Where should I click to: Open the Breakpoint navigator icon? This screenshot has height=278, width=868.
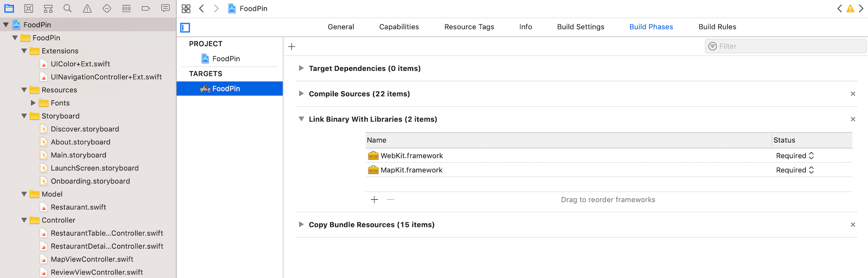pyautogui.click(x=146, y=9)
